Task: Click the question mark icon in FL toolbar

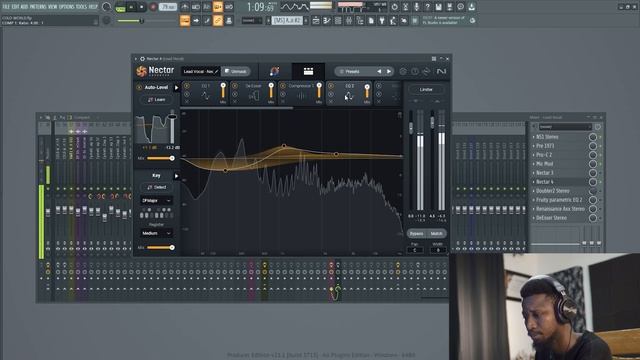Action: coord(427,7)
